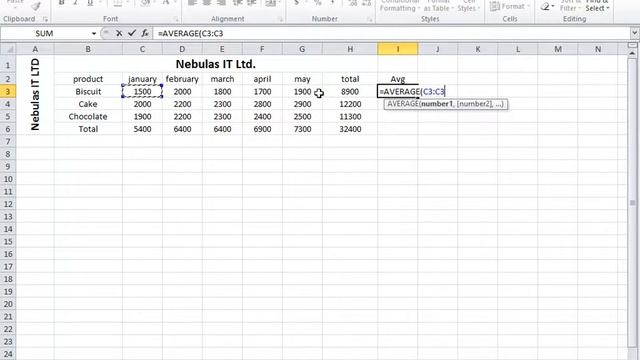
Task: Open the Insert Function fx dialog
Action: (x=144, y=33)
